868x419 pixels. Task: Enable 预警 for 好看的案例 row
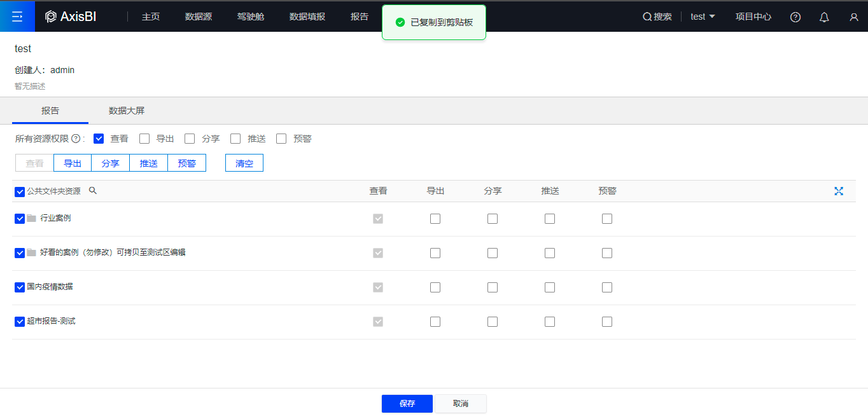pos(607,253)
